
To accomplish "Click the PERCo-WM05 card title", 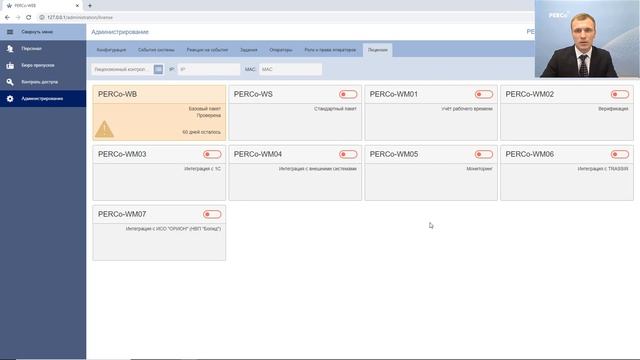I will (x=394, y=154).
